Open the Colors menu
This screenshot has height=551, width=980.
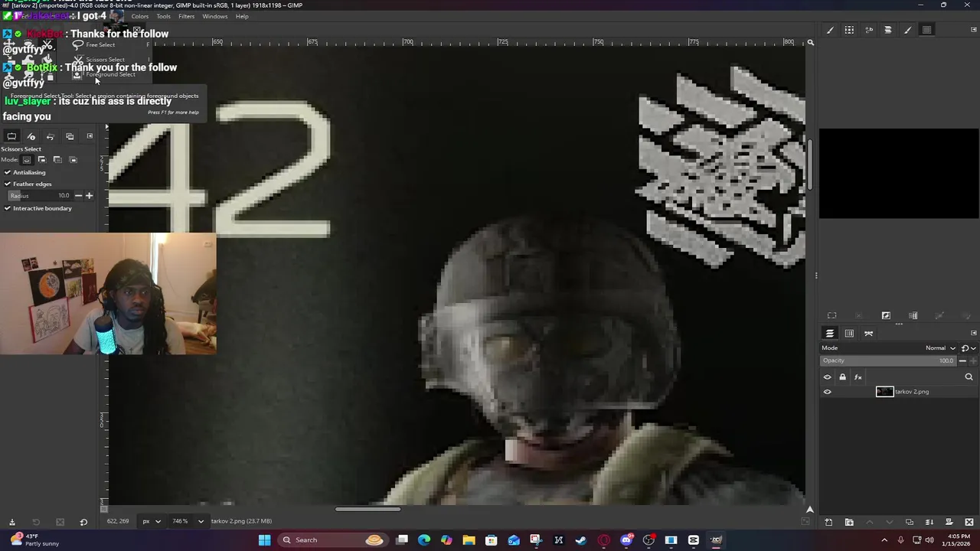click(x=140, y=16)
